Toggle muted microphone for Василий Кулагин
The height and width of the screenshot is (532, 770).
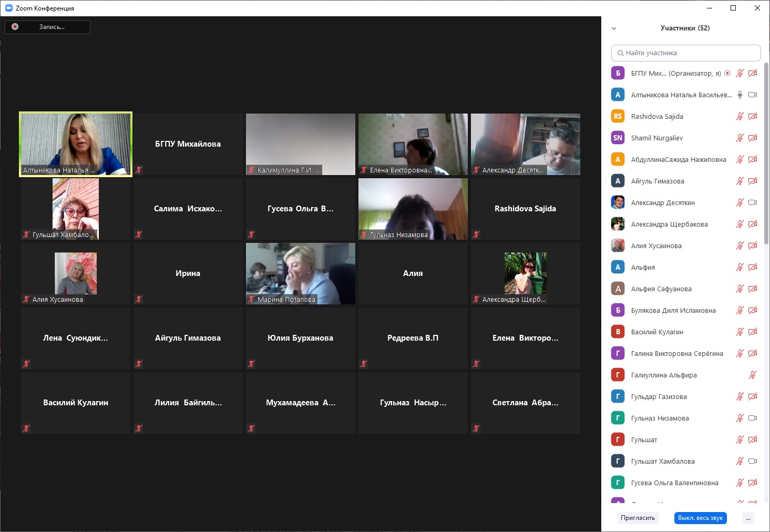point(740,332)
